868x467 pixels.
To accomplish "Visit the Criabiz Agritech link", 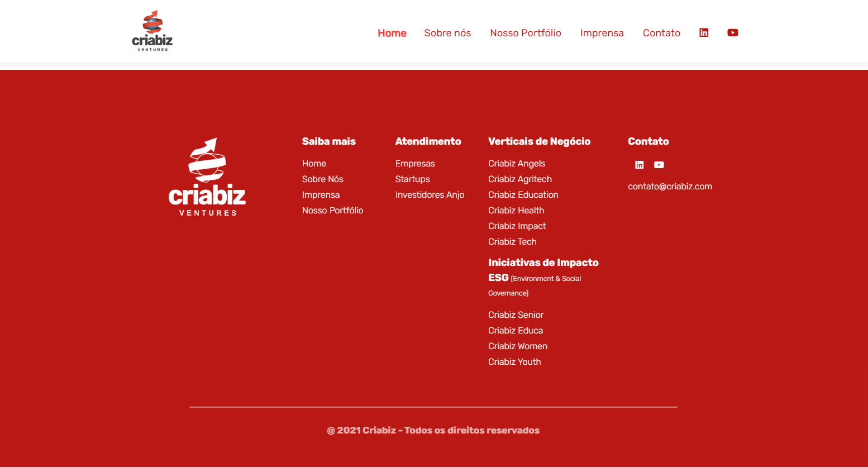I will [x=519, y=179].
